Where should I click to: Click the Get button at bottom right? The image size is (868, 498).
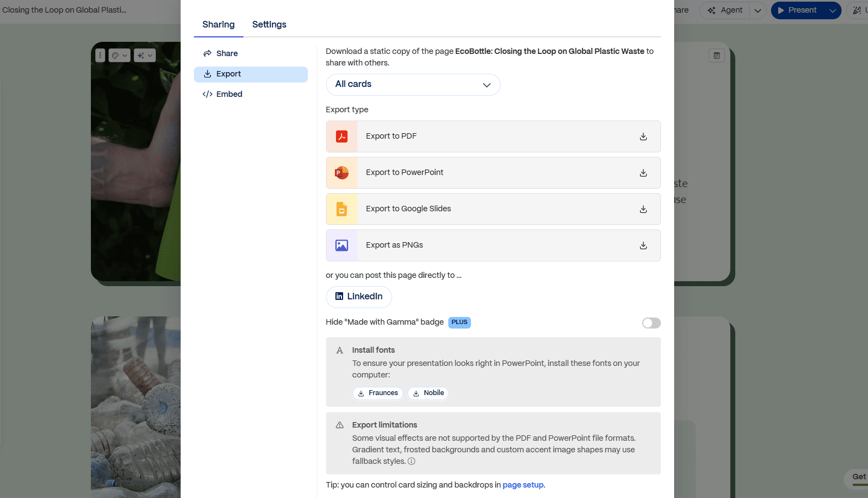point(856,478)
